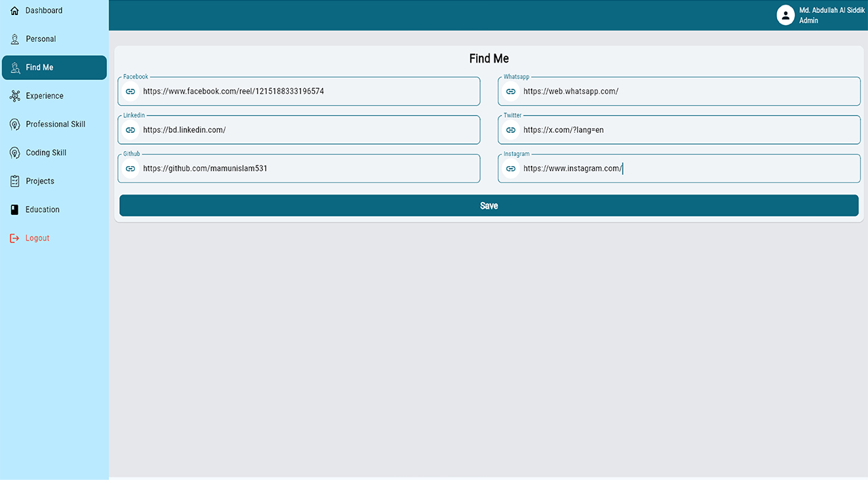This screenshot has width=868, height=488.
Task: Click the admin user avatar icon
Action: (785, 14)
